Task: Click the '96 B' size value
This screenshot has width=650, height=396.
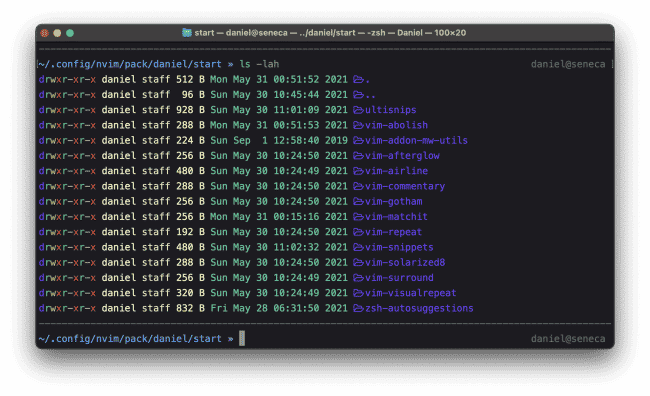Action: (x=193, y=95)
